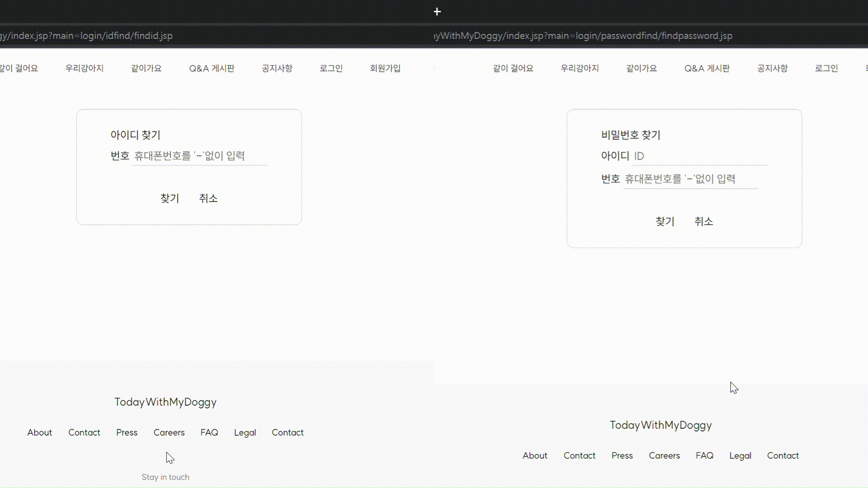This screenshot has height=488, width=868.
Task: Click the Press footer link
Action: tap(127, 432)
